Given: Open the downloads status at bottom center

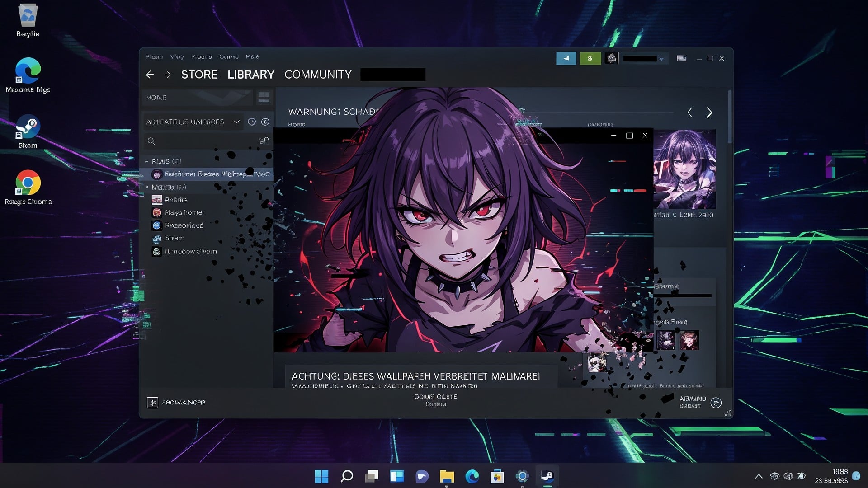Looking at the screenshot, I should click(436, 400).
